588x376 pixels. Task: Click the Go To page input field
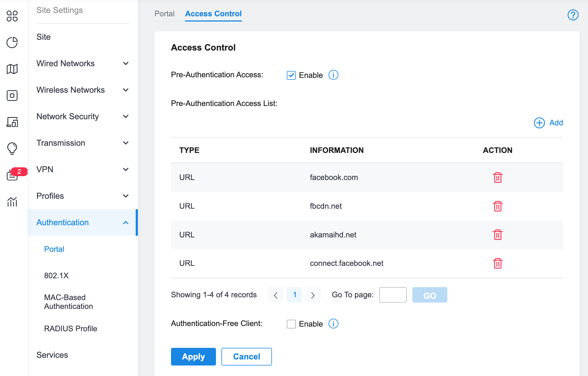pyautogui.click(x=393, y=295)
